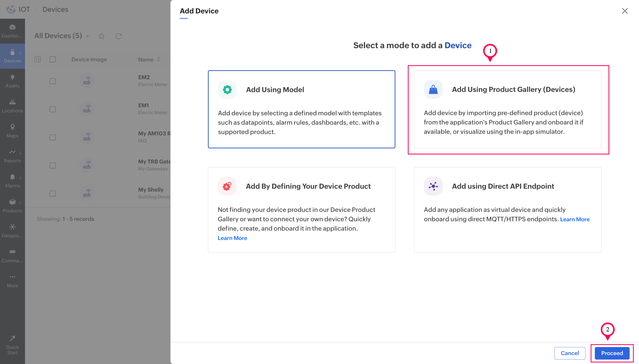Viewport: 639px width, 364px height.
Task: Open the Maps sidebar icon
Action: [12, 127]
